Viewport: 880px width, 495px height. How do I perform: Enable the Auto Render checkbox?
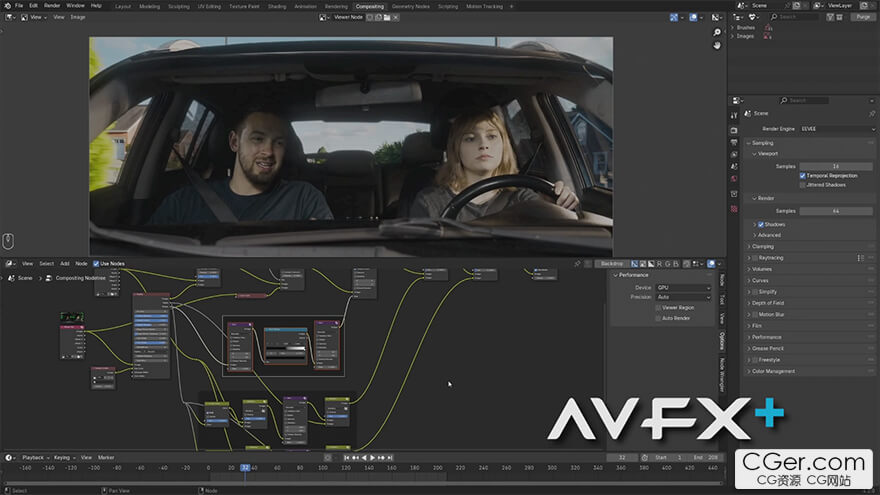point(658,318)
